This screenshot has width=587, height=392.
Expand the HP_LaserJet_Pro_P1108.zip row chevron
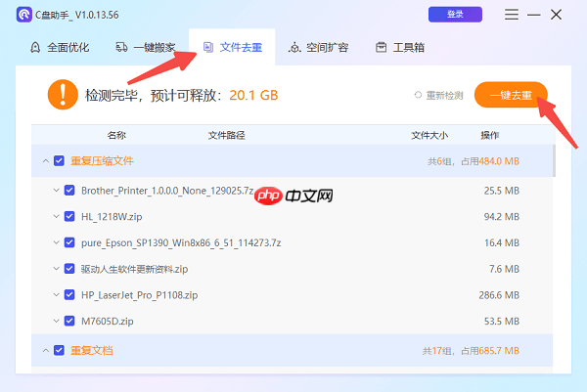pyautogui.click(x=56, y=295)
